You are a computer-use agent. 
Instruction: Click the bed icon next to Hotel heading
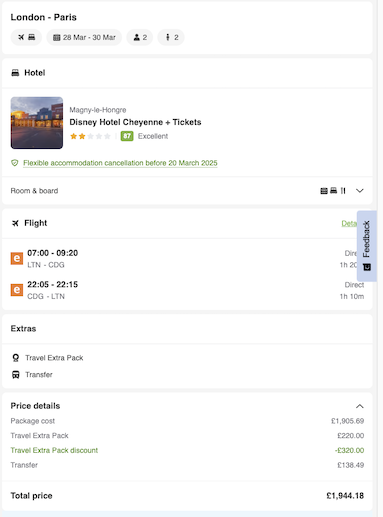pyautogui.click(x=15, y=73)
